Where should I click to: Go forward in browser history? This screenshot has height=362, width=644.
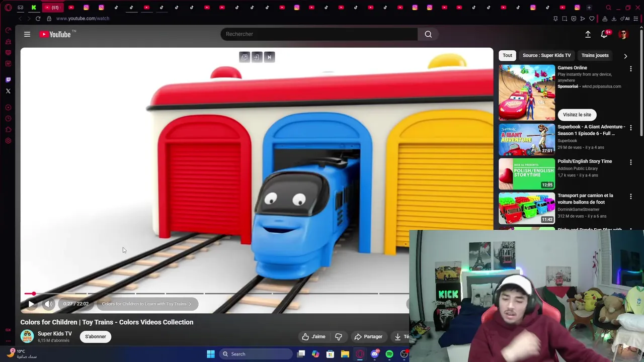[x=29, y=19]
